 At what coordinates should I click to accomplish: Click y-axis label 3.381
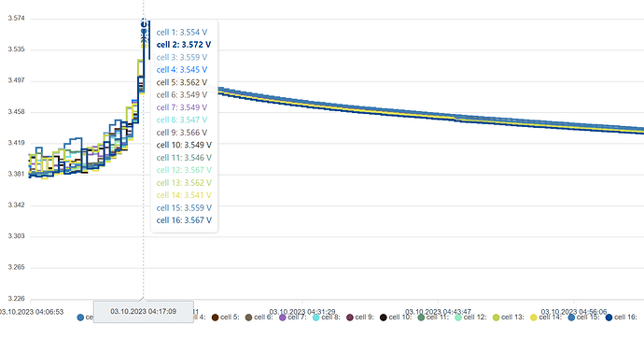(17, 174)
